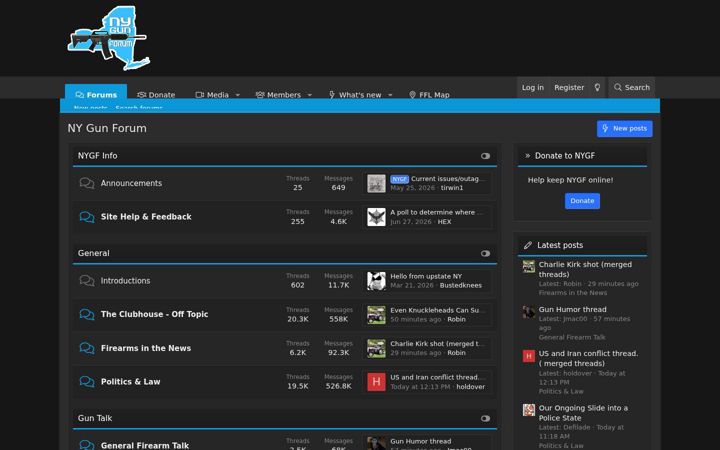
Task: Click the General Firearm Talk bubble icon
Action: [x=87, y=444]
